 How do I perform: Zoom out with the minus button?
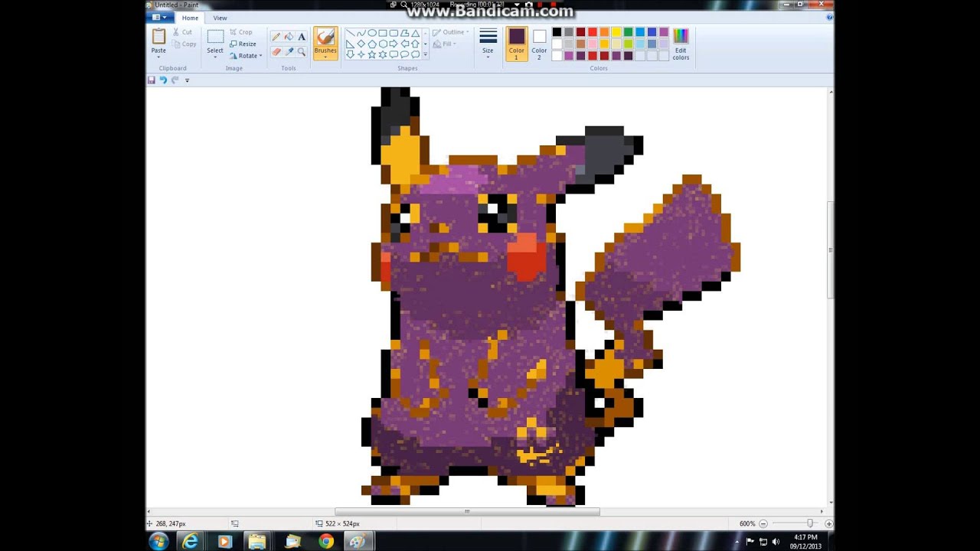(x=763, y=523)
